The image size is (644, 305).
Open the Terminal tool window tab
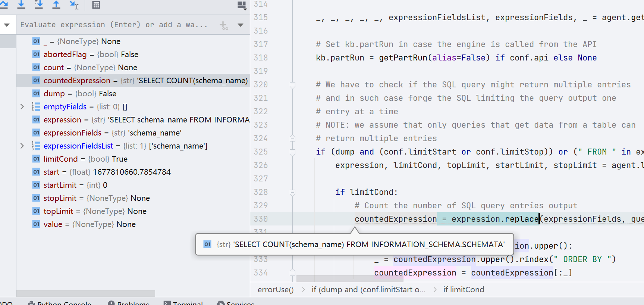183,302
